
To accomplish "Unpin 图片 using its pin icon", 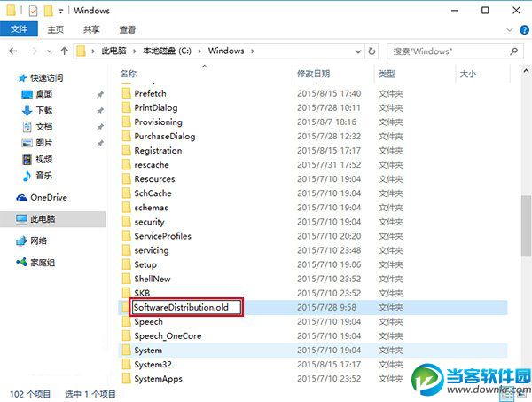I will pos(100,143).
